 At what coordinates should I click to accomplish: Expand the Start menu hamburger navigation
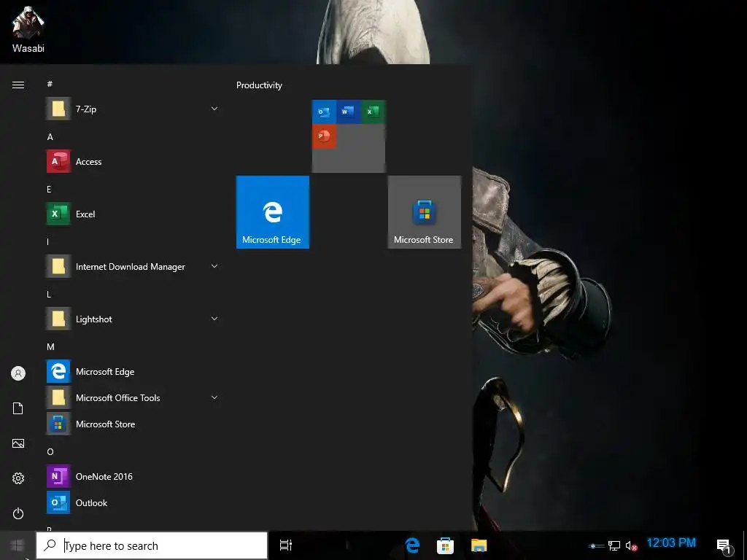[x=18, y=85]
